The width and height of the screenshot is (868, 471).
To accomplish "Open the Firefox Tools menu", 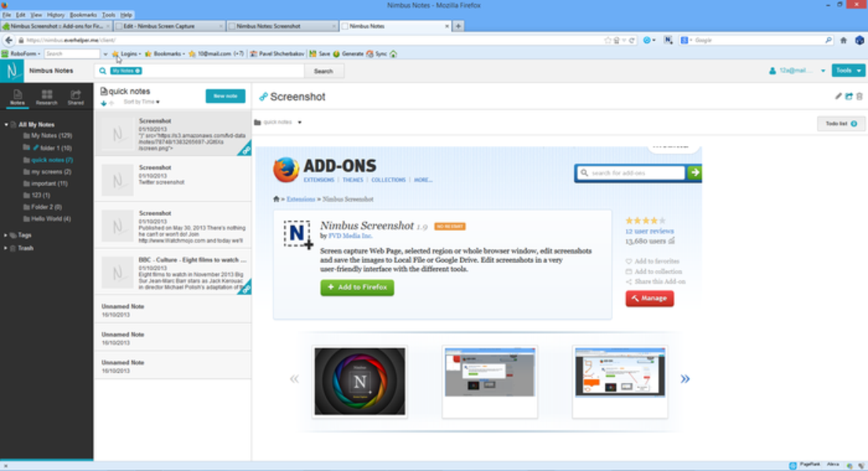I will 108,15.
